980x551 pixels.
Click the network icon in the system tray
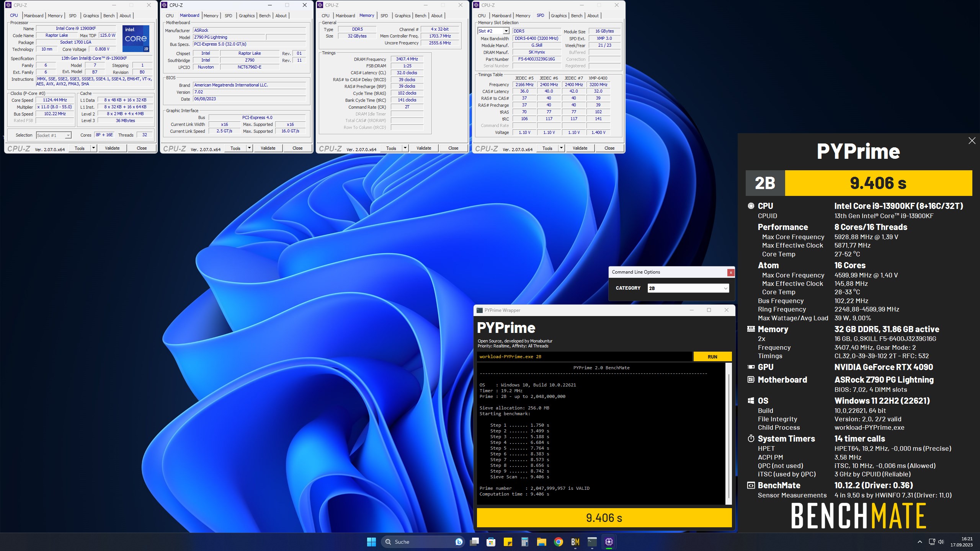pyautogui.click(x=932, y=542)
